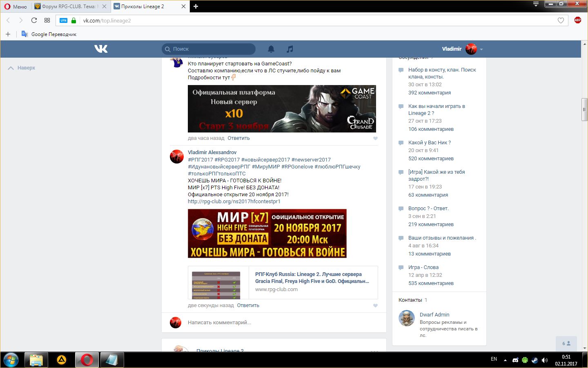This screenshot has width=588, height=368.
Task: Click the VK logo home icon
Action: click(x=101, y=49)
